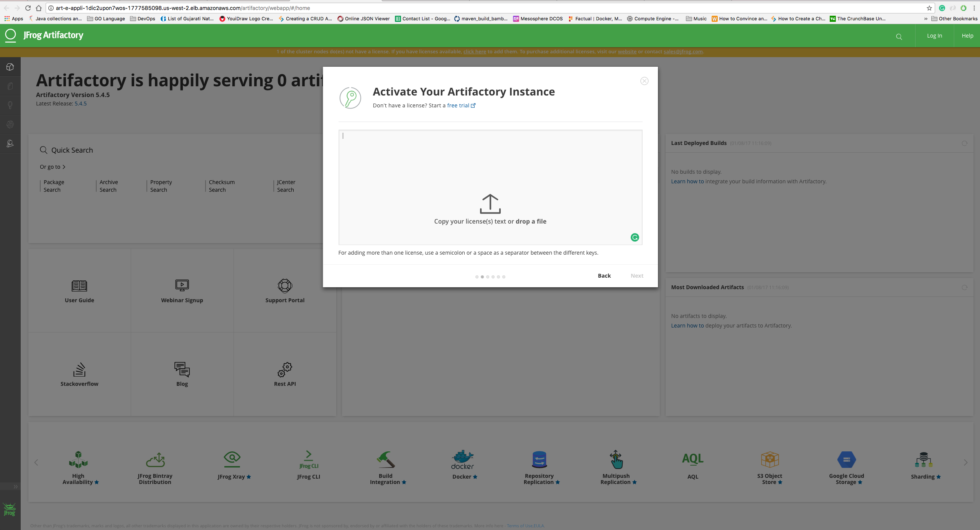Open the Artifacts section from the sidebar
Screen dimensions: 980x530
coord(10,86)
